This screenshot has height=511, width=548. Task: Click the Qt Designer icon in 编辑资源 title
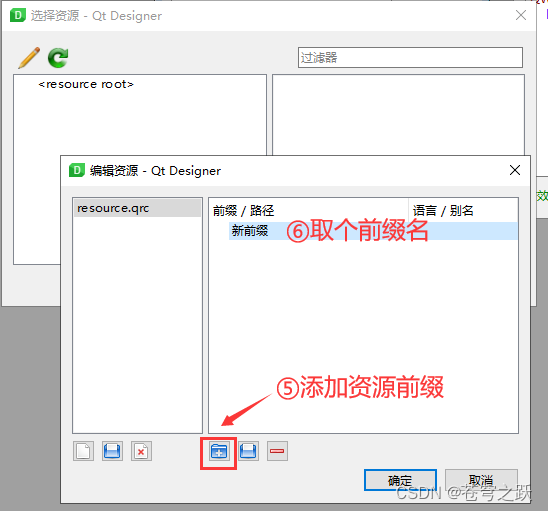point(77,170)
